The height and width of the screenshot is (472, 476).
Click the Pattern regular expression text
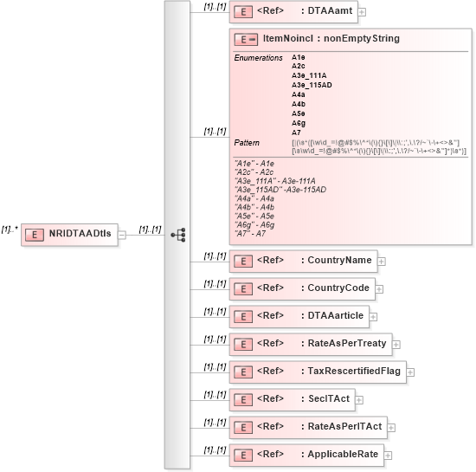[x=379, y=146]
